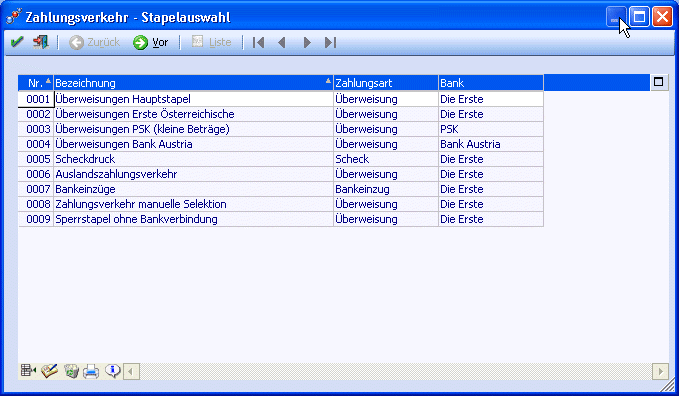
Task: Click the square button right of the Bank header
Action: tap(658, 82)
